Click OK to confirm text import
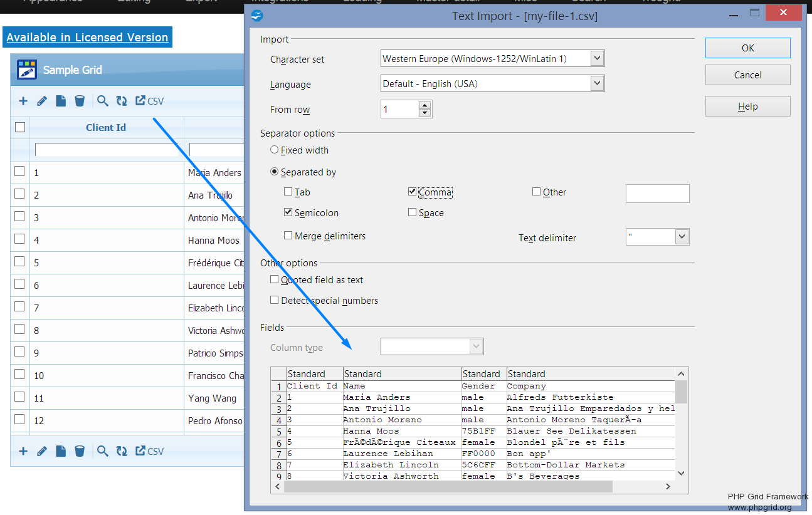This screenshot has width=812, height=515. [x=747, y=48]
